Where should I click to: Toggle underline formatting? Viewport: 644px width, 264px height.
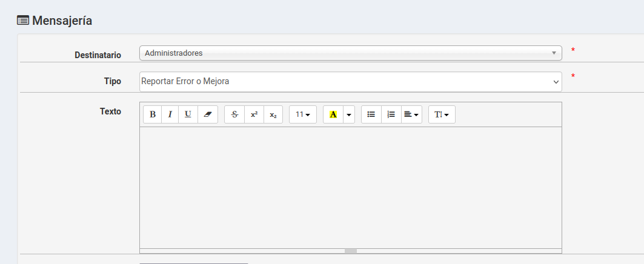pyautogui.click(x=188, y=114)
